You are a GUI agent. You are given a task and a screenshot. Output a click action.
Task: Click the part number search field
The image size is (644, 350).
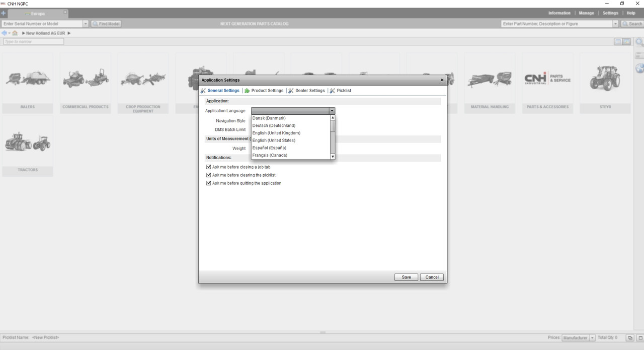[x=556, y=24]
